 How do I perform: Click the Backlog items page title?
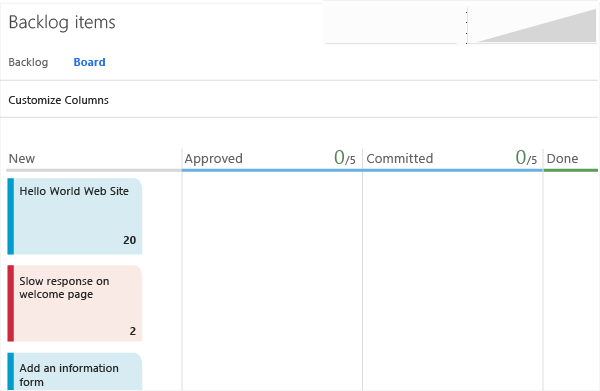[62, 22]
